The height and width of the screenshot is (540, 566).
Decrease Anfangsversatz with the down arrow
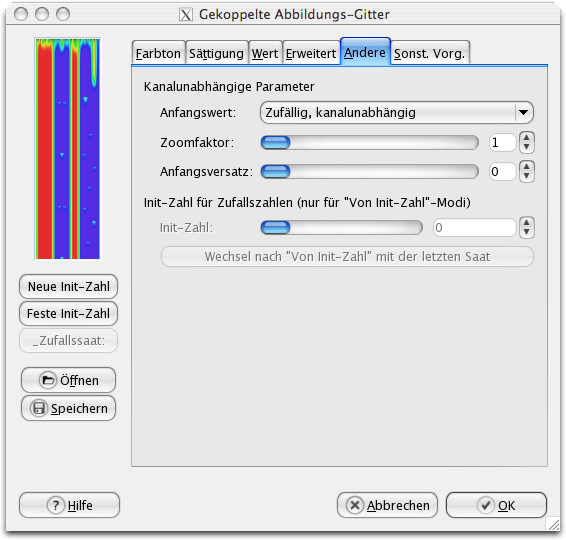527,176
